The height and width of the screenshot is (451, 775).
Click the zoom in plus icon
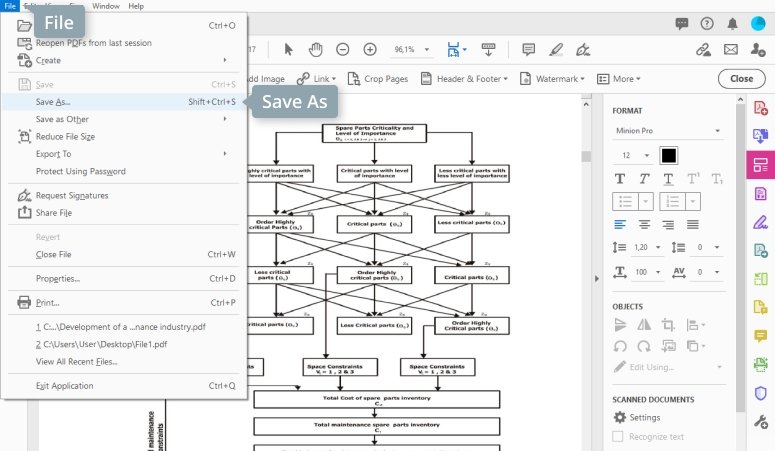[370, 49]
